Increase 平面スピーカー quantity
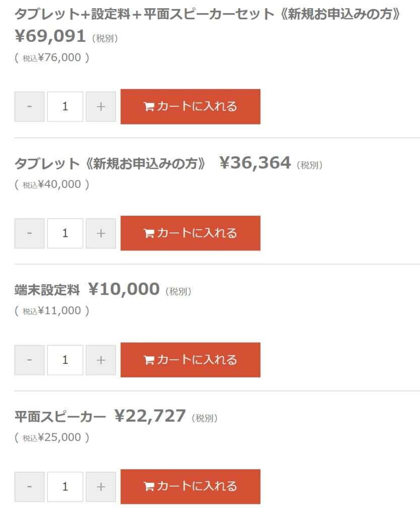The image size is (420, 516). click(101, 486)
